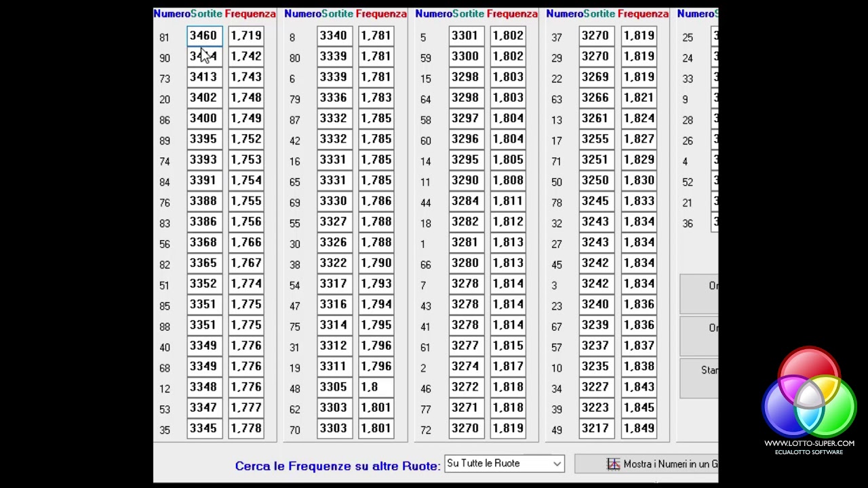Select the Sortite value 3272 for numero 46

coord(467,388)
